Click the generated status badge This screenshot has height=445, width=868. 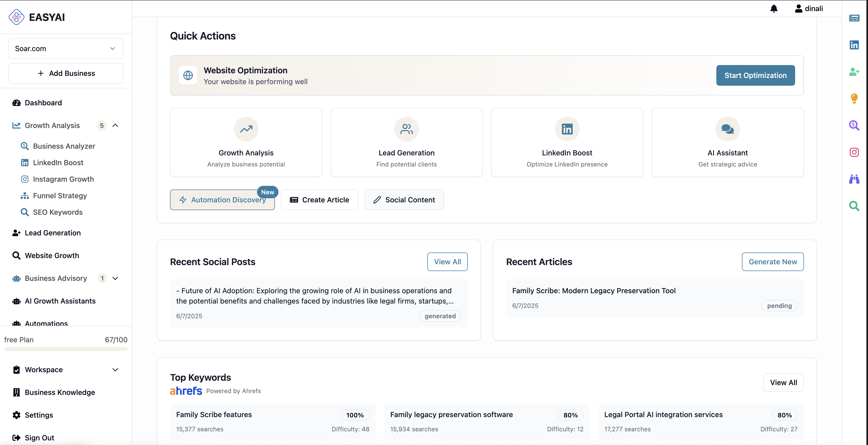(x=440, y=316)
